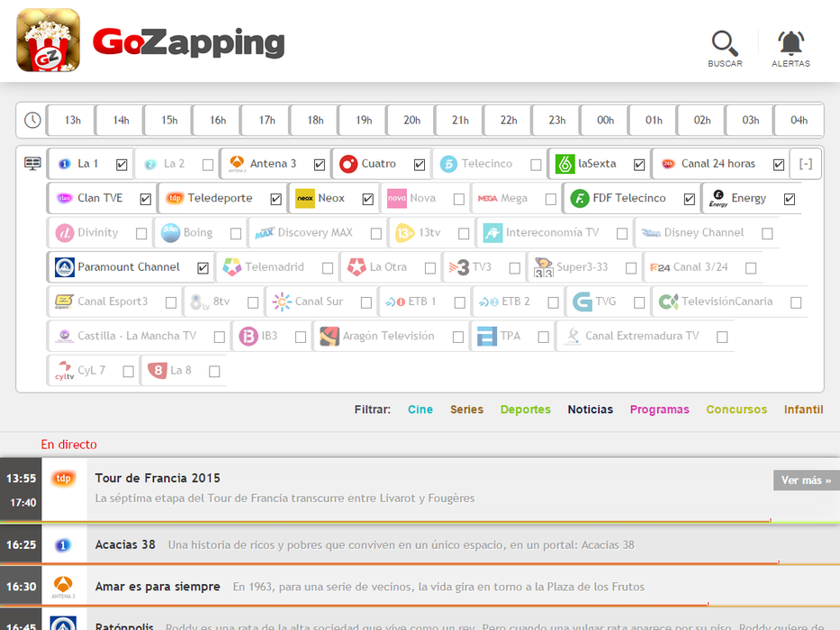
Task: Click the GoZapping popcorn logo
Action: (49, 40)
